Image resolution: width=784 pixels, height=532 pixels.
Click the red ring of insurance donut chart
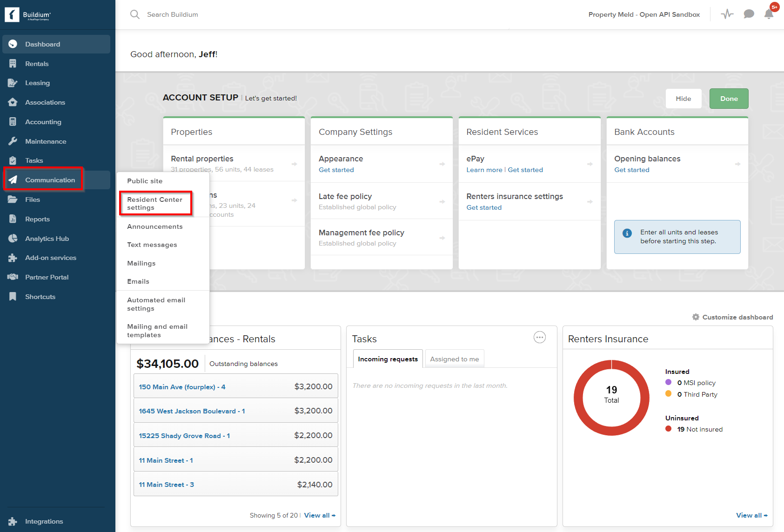578,398
